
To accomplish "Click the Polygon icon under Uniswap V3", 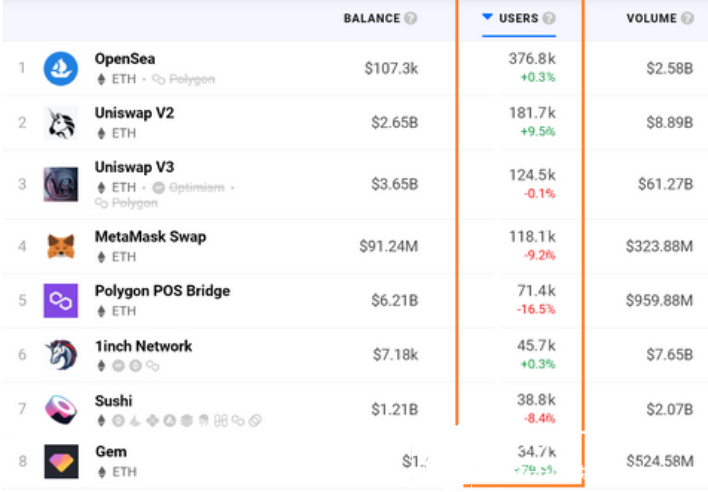I will click(102, 203).
